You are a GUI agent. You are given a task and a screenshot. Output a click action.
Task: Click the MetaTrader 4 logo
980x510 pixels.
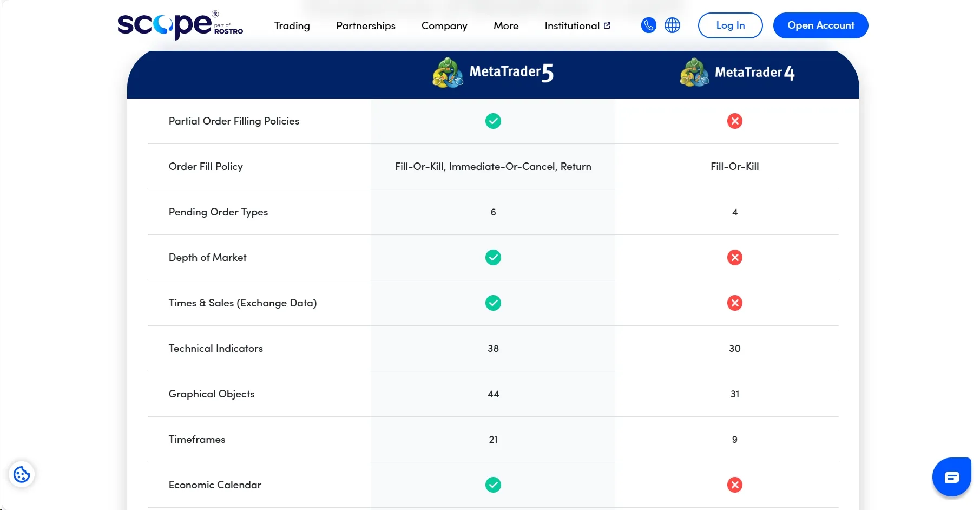[x=738, y=73]
